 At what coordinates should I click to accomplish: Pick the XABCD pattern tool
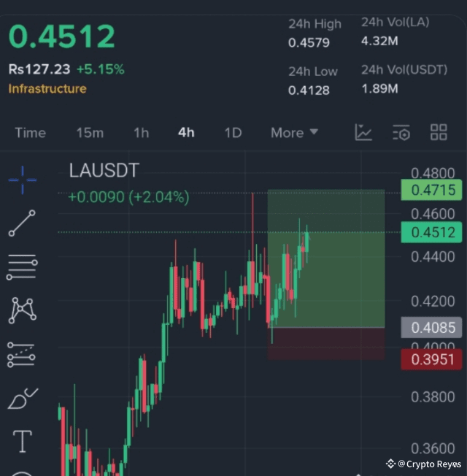(23, 310)
